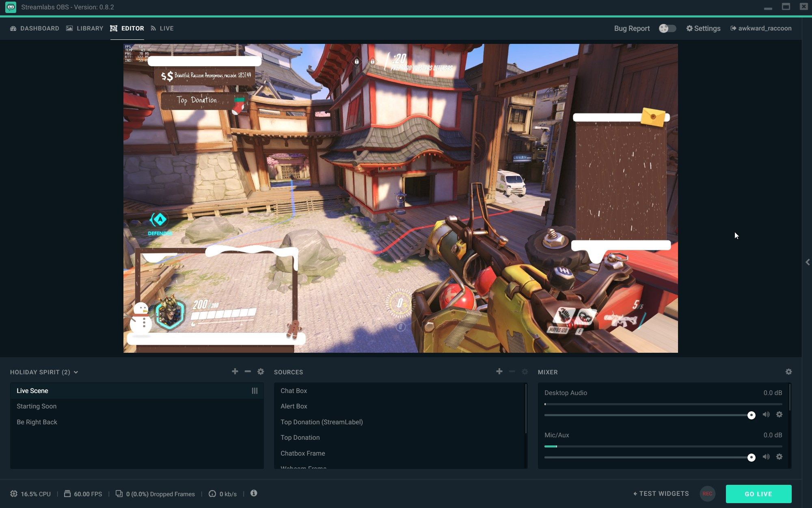Toggle Mic/Aux mute button
The width and height of the screenshot is (812, 508).
click(x=767, y=456)
